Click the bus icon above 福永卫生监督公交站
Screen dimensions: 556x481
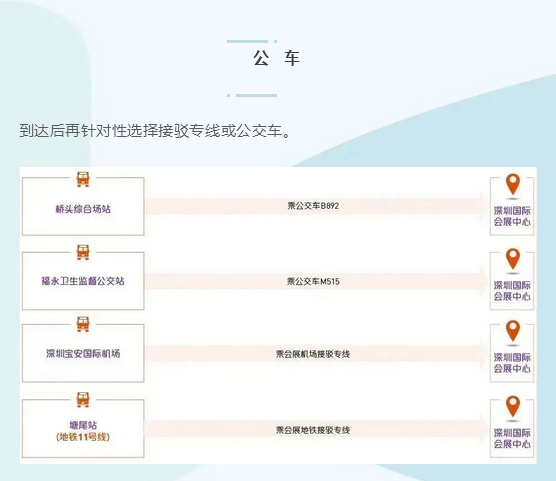coord(83,252)
